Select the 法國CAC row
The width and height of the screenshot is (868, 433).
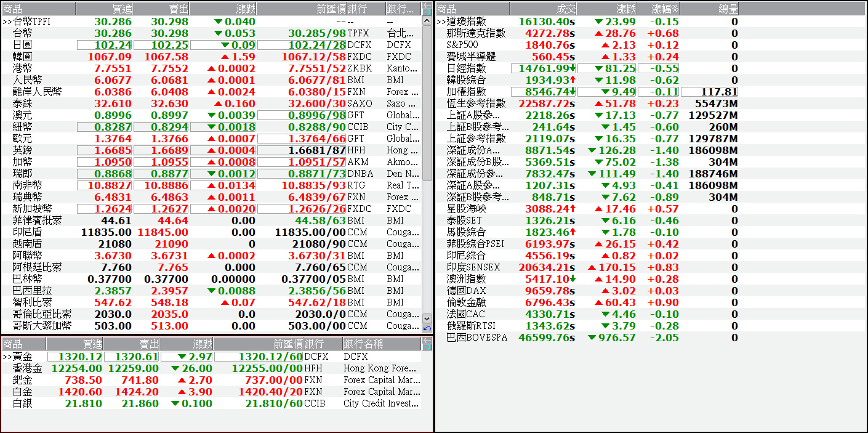click(x=587, y=314)
